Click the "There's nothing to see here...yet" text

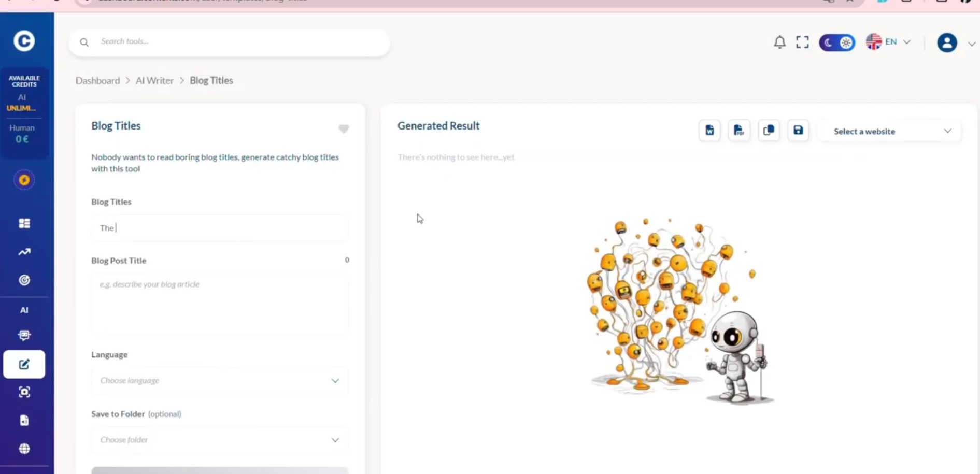[456, 157]
